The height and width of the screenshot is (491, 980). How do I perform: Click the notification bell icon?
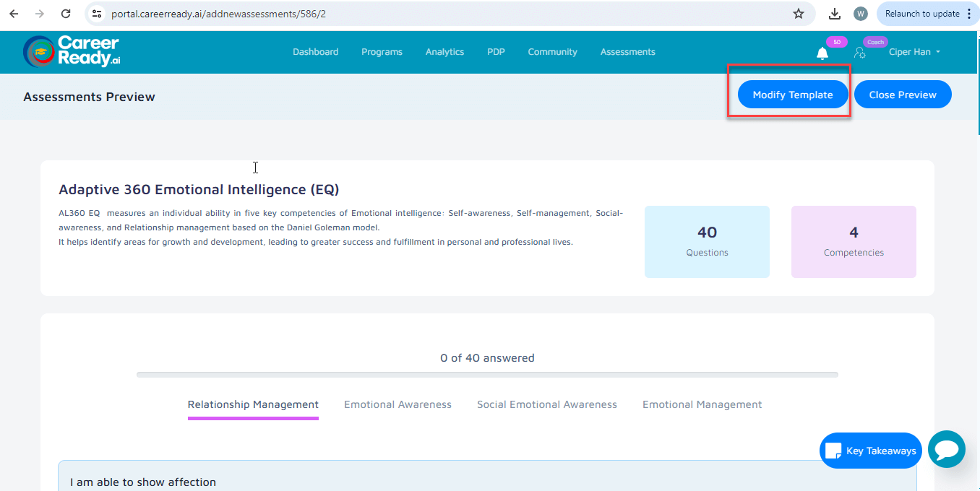(822, 53)
